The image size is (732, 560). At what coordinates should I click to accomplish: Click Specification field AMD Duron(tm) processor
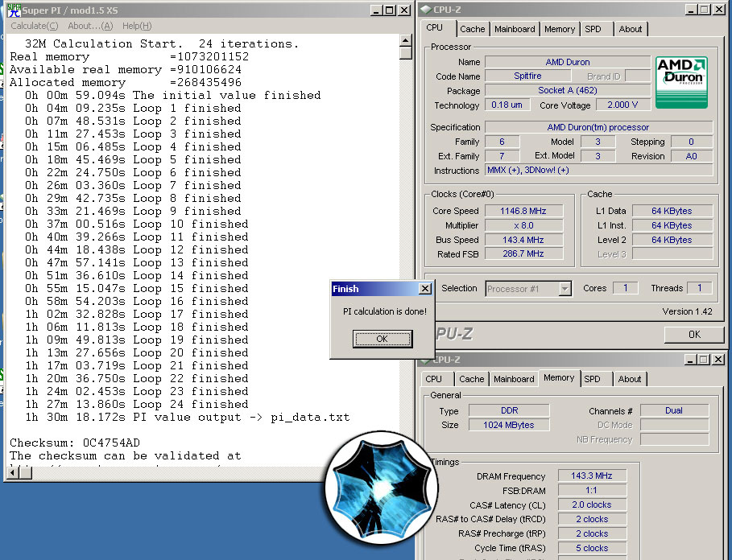[x=599, y=127]
